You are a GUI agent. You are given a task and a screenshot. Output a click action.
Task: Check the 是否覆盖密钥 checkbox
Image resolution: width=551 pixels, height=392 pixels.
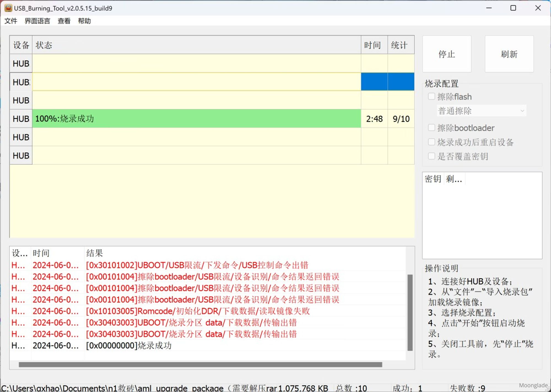(x=431, y=156)
